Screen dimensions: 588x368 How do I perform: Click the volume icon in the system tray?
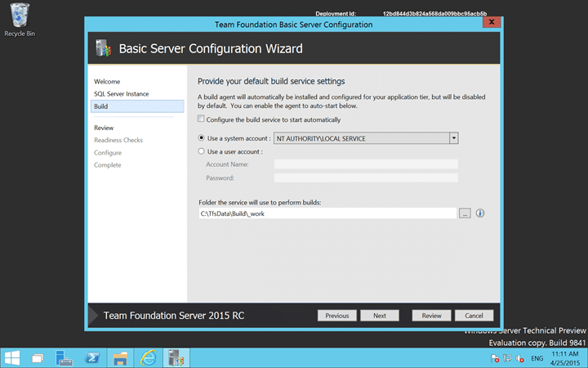click(519, 358)
